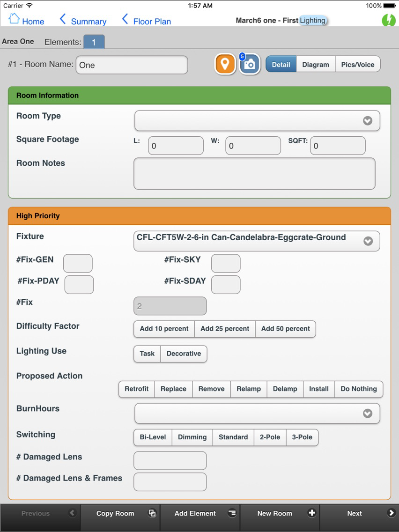Tap the Home house icon
The image size is (399, 532).
tap(14, 19)
